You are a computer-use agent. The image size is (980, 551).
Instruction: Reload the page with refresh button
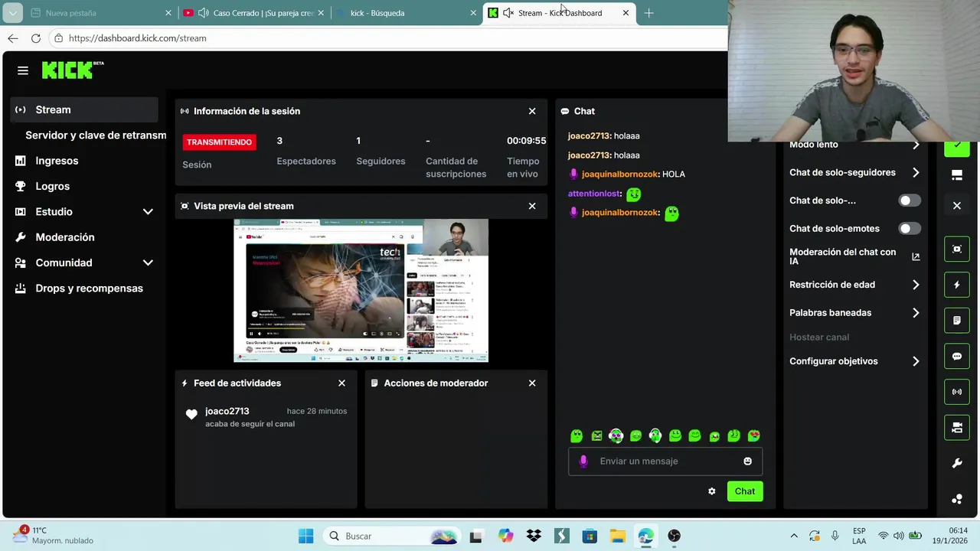[x=36, y=38]
